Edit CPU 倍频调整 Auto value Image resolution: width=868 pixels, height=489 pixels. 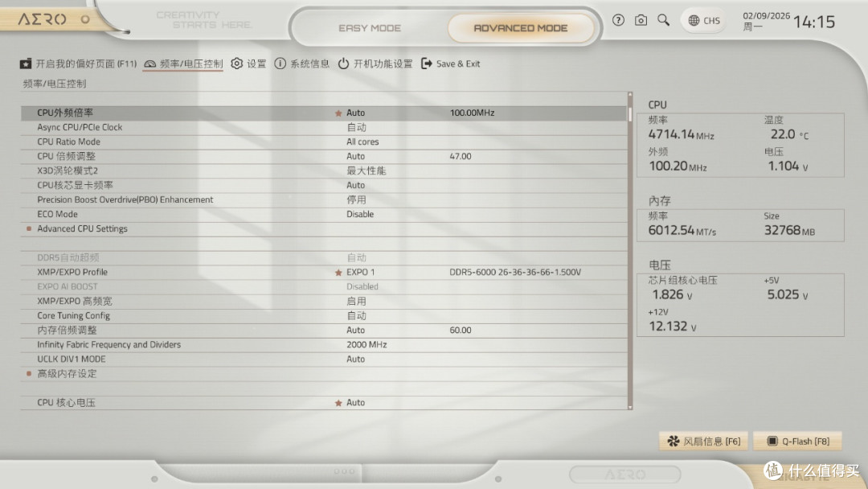tap(355, 156)
